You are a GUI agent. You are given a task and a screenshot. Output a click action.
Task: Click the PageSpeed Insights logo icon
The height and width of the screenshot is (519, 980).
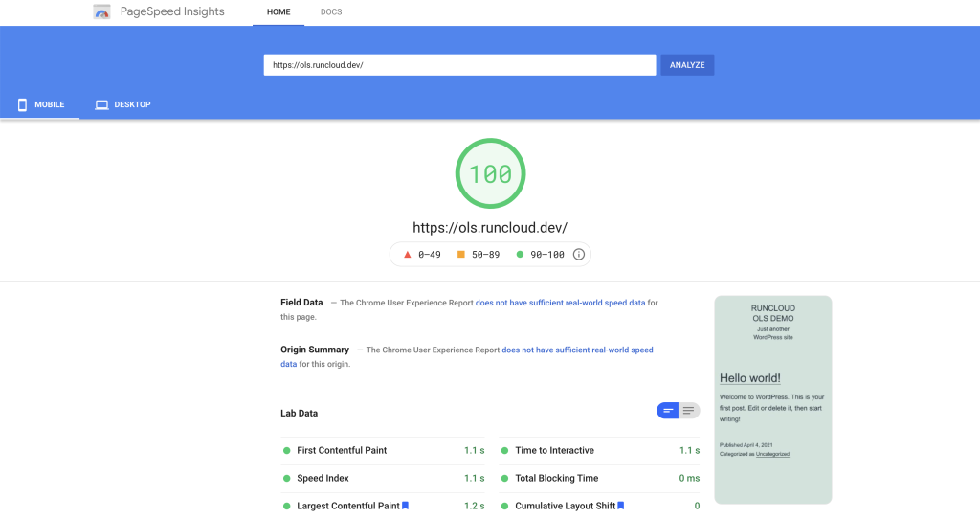click(x=101, y=11)
